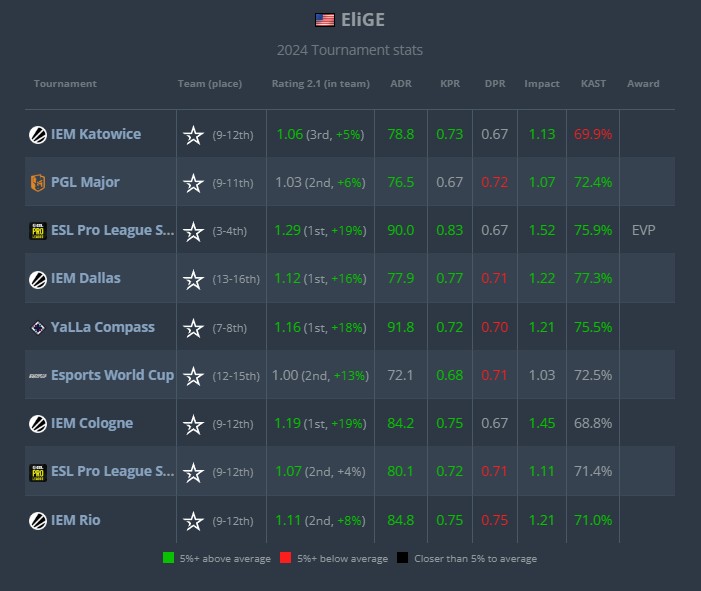Open the PGL Major tournament link
Viewport: 701px width, 591px height.
[85, 182]
